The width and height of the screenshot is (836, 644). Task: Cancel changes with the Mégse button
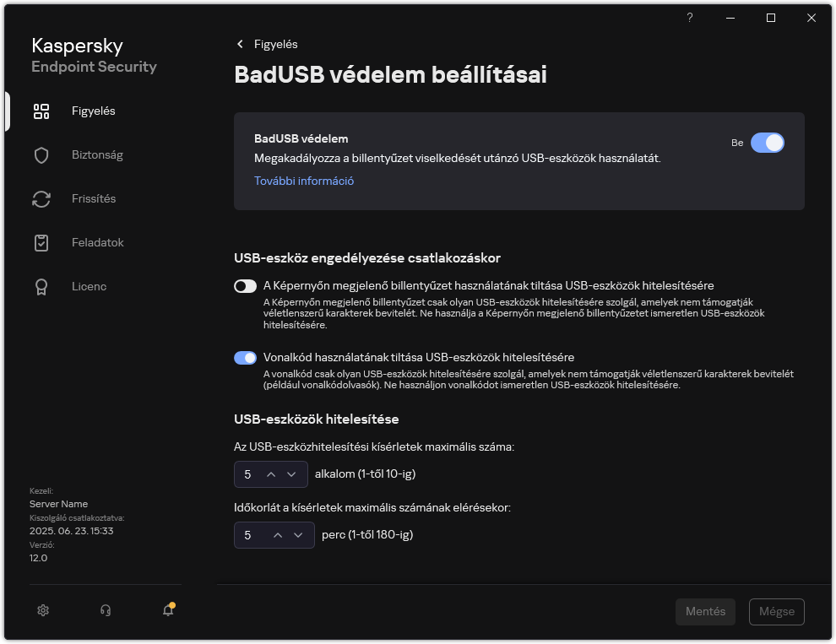click(776, 611)
